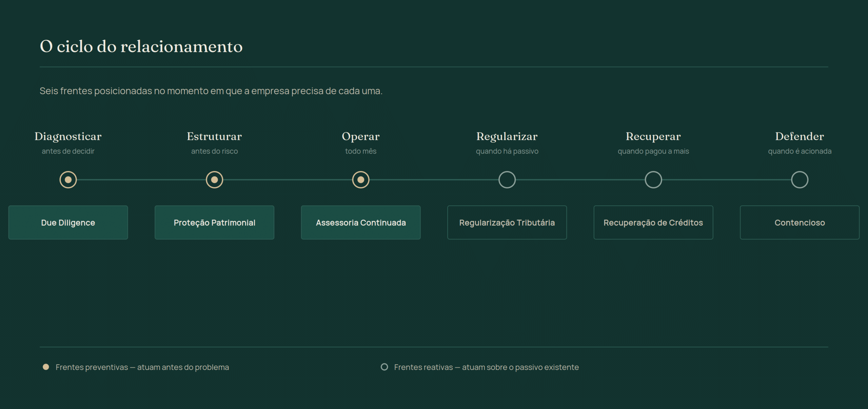Click the Operar timeline node circle
Screen dimensions: 868x409
click(x=361, y=180)
